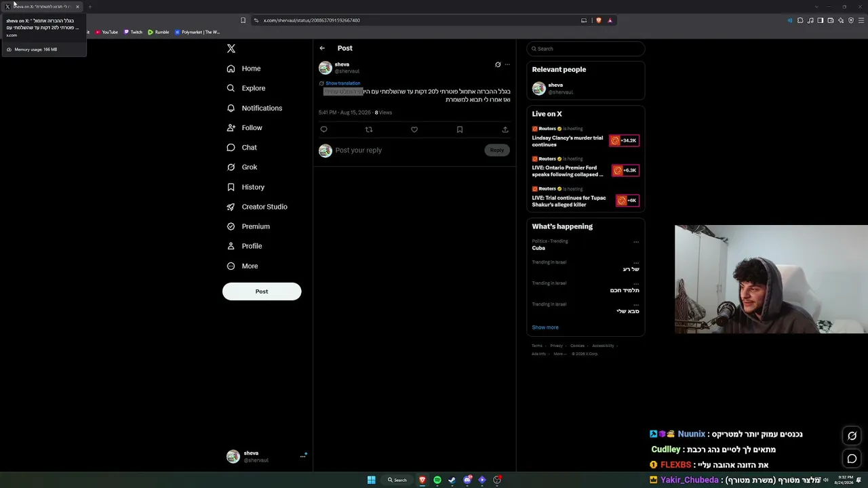The height and width of the screenshot is (488, 868).
Task: Open Chat from the sidebar
Action: 242,148
